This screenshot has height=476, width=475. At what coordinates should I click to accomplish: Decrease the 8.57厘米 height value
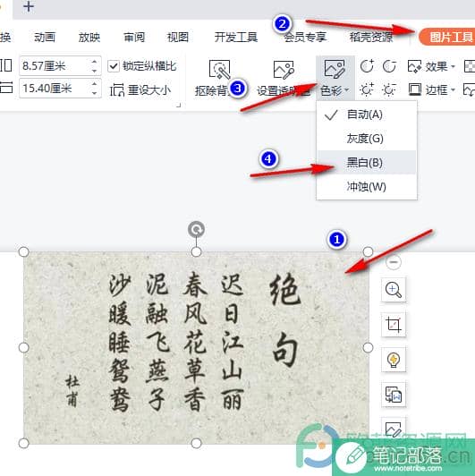coord(95,71)
